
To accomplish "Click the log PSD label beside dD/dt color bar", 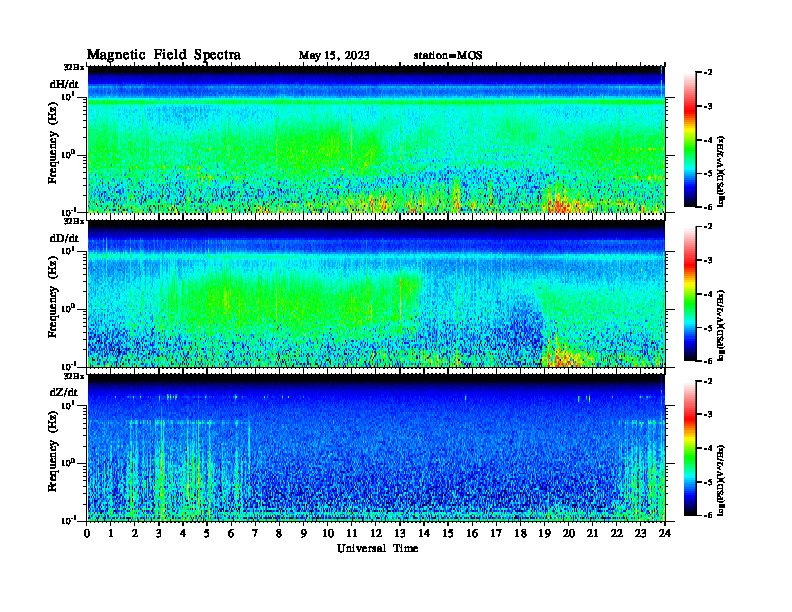I will click(x=721, y=325).
